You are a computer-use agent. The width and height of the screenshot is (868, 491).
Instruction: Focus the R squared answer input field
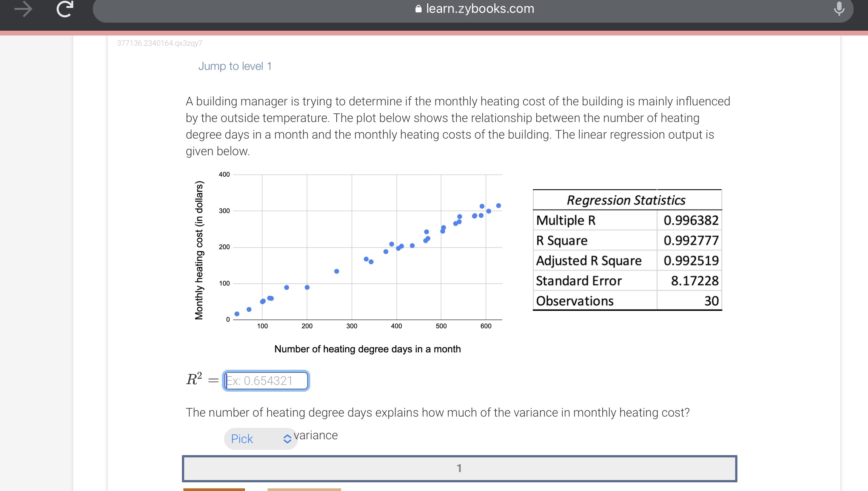pos(266,381)
